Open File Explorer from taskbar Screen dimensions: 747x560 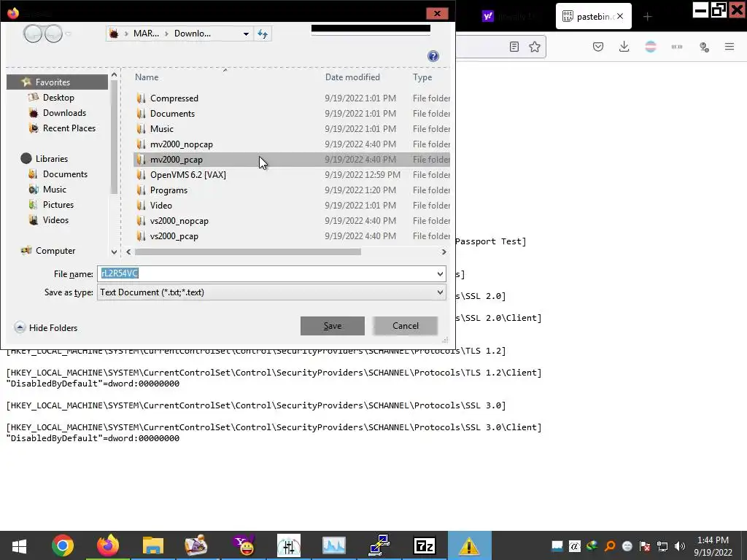pos(153,545)
